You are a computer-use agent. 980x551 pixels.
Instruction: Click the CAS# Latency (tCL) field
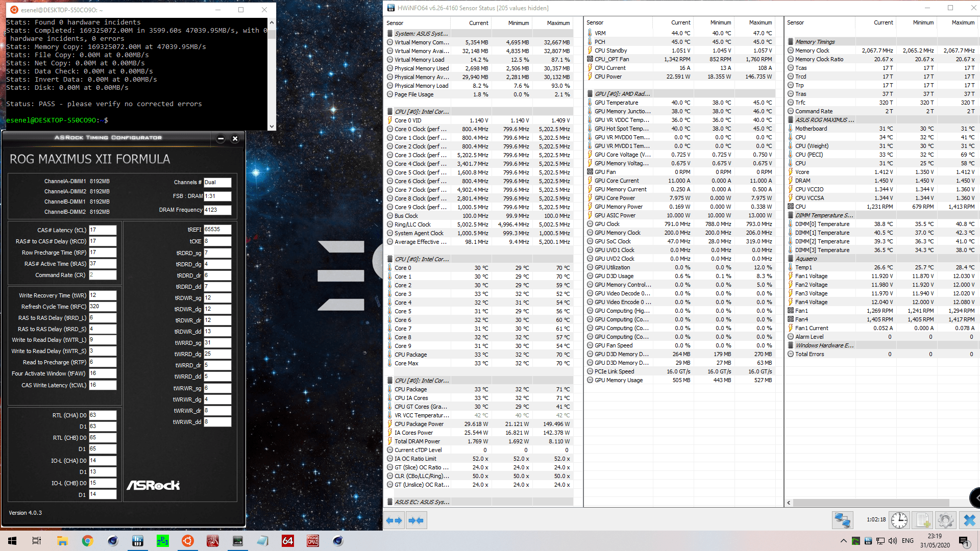103,230
